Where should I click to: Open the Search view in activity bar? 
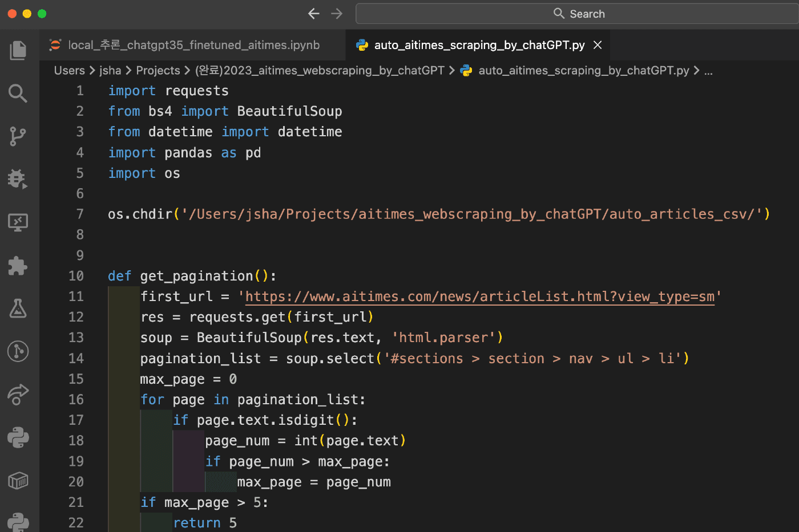point(18,93)
